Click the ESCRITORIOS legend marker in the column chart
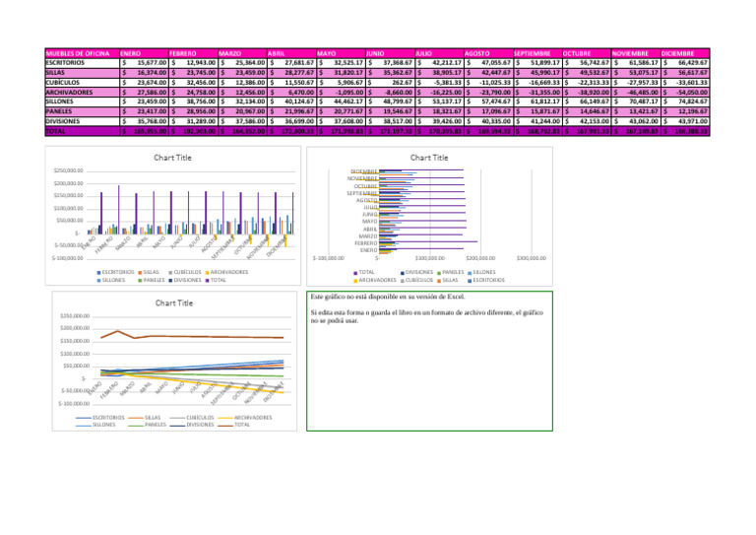756x535 pixels. [99, 271]
